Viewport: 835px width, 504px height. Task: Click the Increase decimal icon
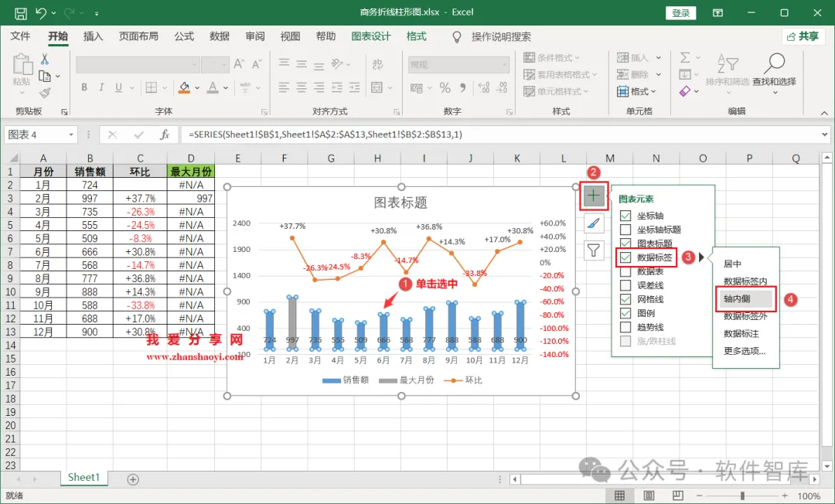click(x=483, y=88)
